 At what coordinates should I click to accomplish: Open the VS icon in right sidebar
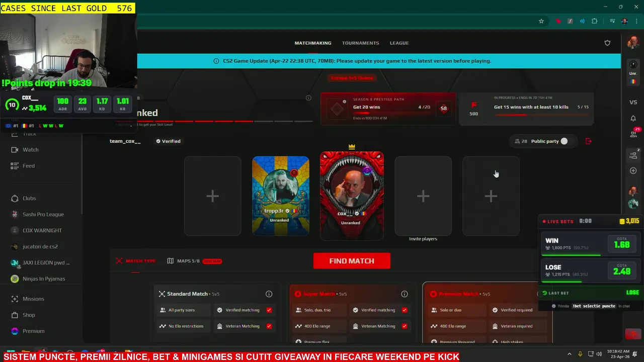point(633,103)
